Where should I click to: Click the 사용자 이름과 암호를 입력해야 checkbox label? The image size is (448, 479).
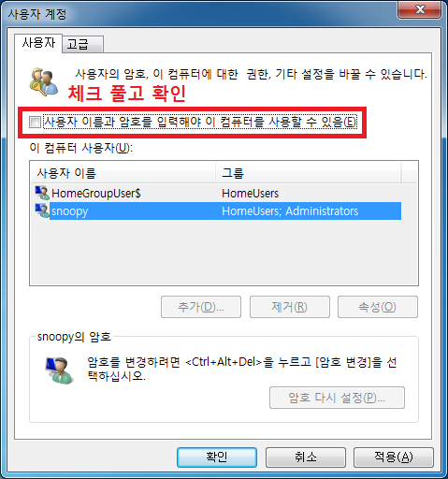pos(199,122)
